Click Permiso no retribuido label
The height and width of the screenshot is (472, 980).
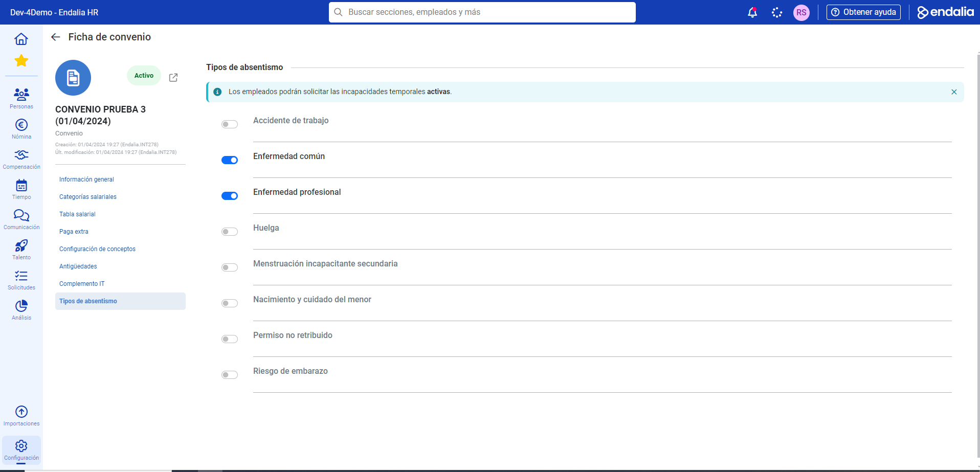tap(293, 335)
